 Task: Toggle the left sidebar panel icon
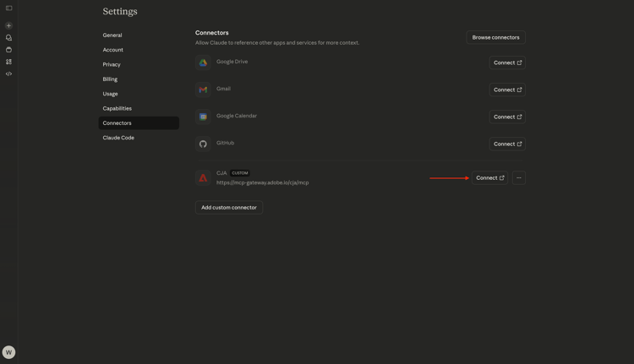click(x=9, y=8)
